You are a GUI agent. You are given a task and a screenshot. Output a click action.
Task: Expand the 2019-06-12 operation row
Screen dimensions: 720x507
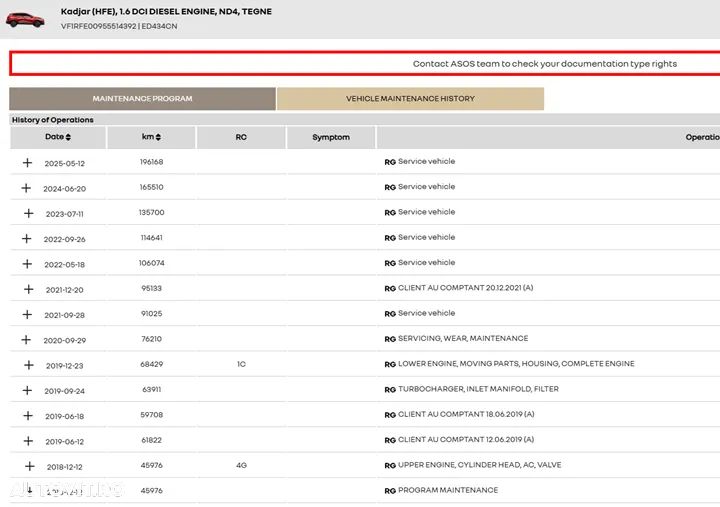click(28, 440)
